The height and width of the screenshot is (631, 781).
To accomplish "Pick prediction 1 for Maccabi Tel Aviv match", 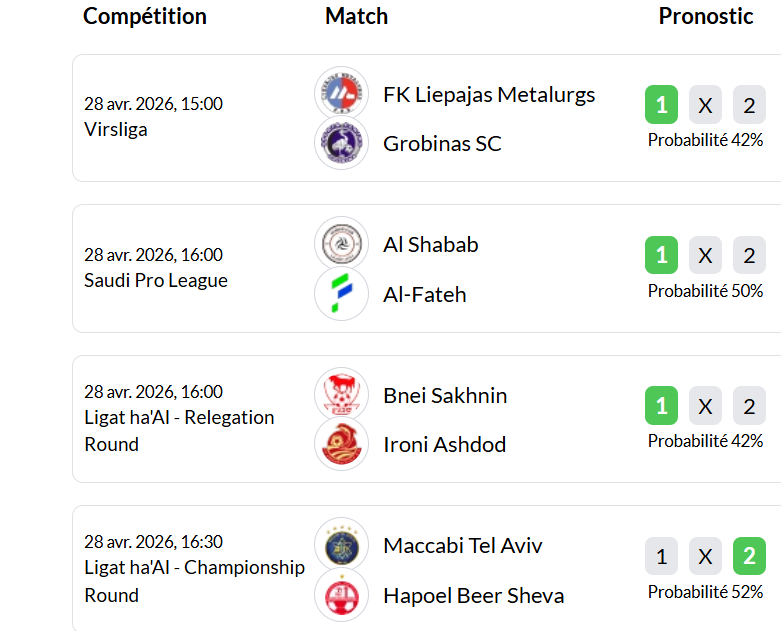I will pos(661,556).
